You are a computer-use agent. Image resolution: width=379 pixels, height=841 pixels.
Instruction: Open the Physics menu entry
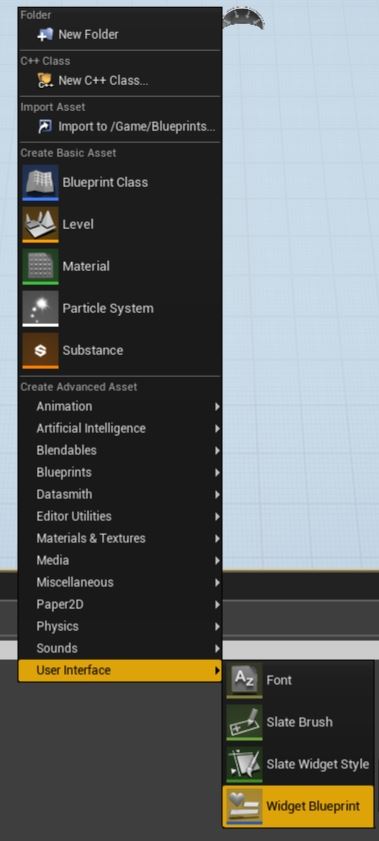click(x=120, y=626)
